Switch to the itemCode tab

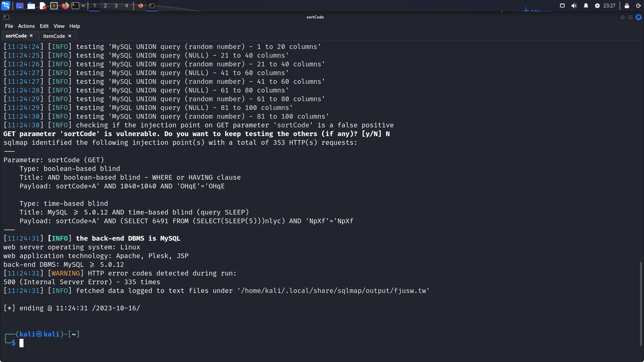click(x=54, y=36)
